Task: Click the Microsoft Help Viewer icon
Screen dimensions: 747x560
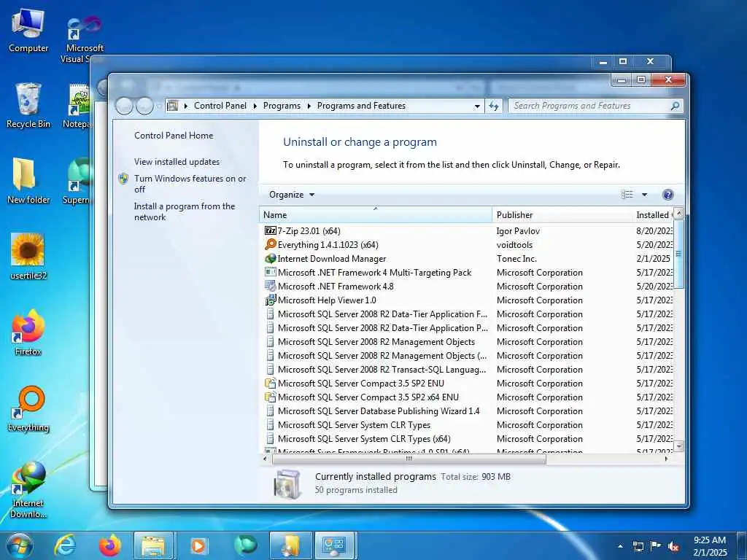Action: tap(270, 300)
